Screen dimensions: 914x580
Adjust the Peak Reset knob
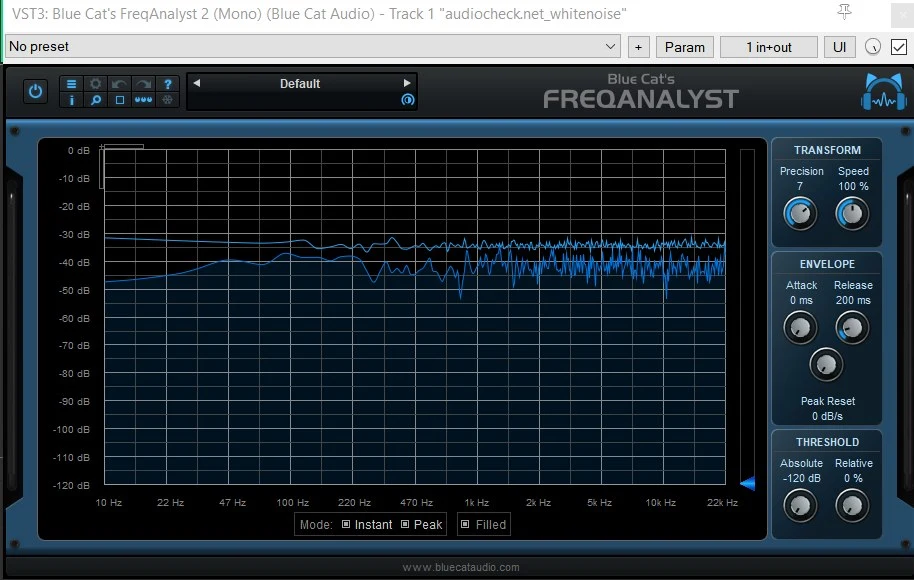point(826,364)
